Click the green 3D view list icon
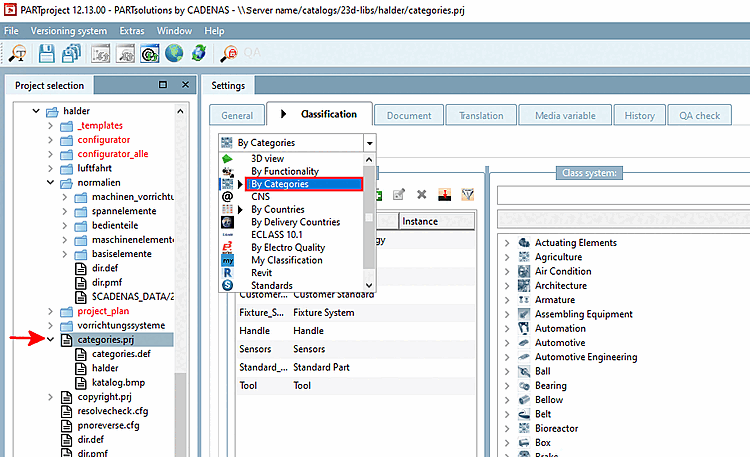Viewport: 750px width, 457px height. [227, 158]
